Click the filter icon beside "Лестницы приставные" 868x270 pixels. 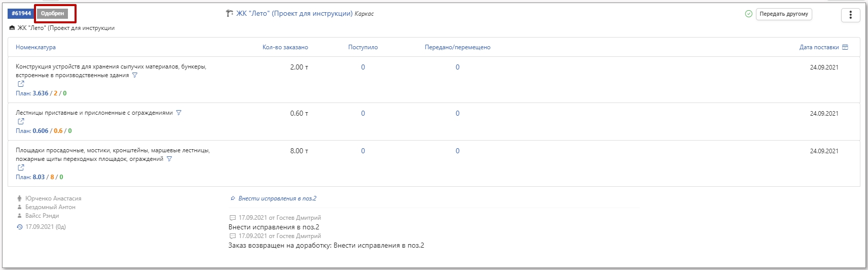point(178,113)
